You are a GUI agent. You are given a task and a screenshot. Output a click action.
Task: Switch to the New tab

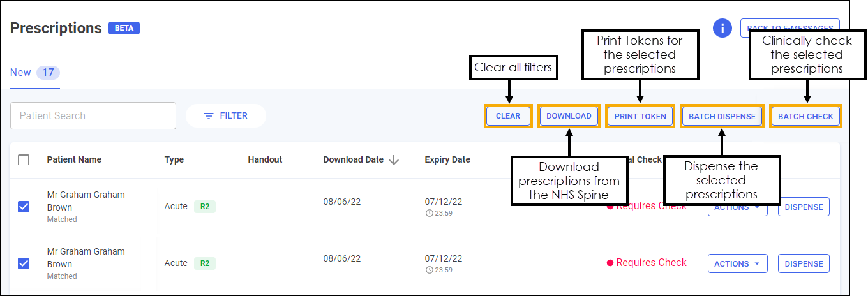[20, 73]
